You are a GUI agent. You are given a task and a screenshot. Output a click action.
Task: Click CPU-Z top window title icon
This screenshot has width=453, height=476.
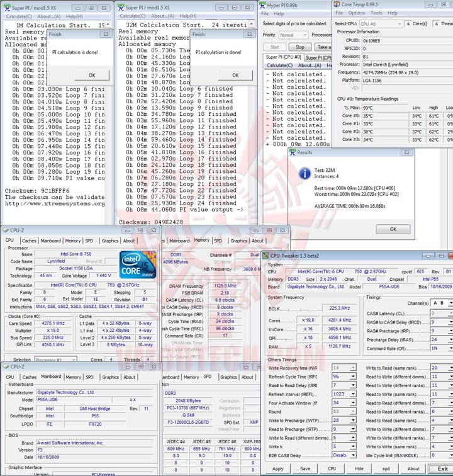coord(6,230)
